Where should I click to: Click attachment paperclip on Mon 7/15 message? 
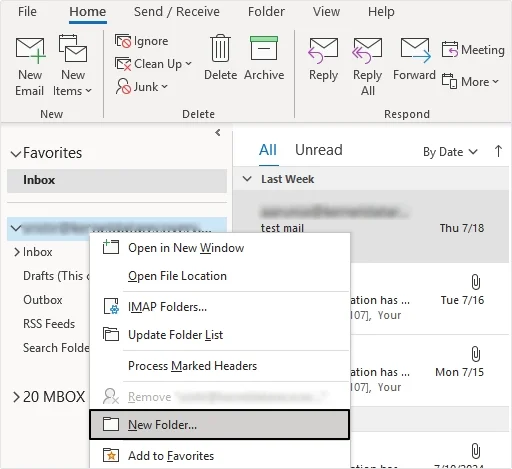476,354
